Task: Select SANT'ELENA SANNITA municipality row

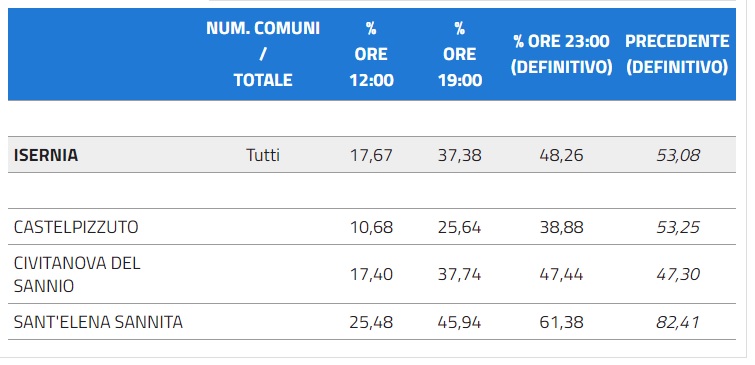Action: click(372, 322)
